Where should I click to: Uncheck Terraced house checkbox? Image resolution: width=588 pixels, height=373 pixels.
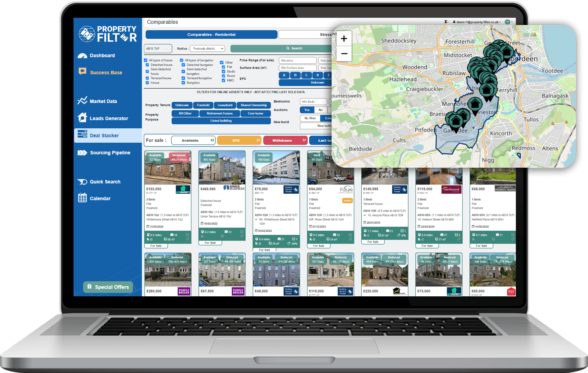(147, 78)
